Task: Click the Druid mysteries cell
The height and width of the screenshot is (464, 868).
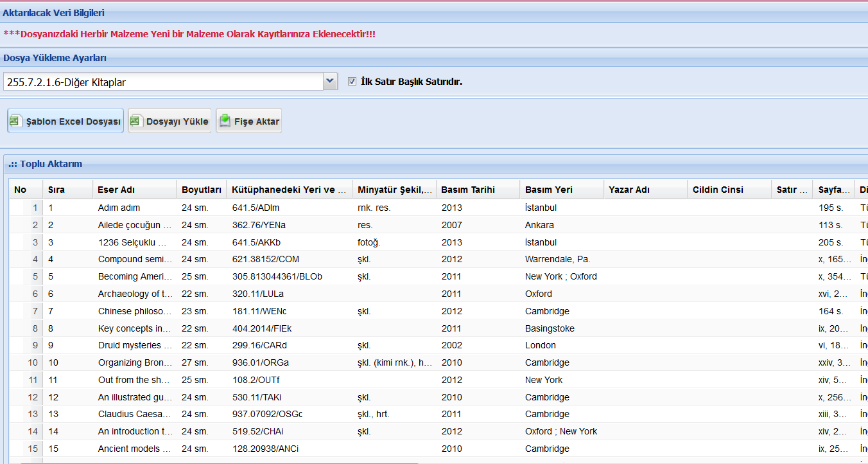Action: point(135,345)
